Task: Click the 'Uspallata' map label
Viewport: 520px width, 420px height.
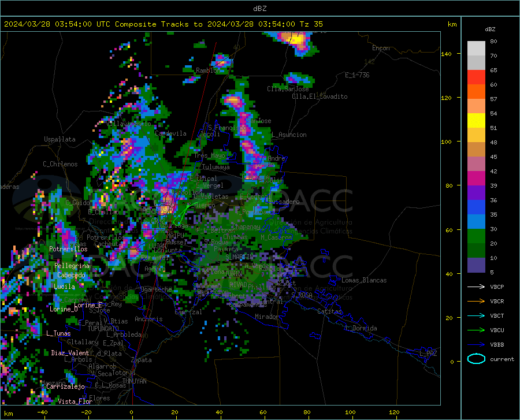Action: (60, 139)
